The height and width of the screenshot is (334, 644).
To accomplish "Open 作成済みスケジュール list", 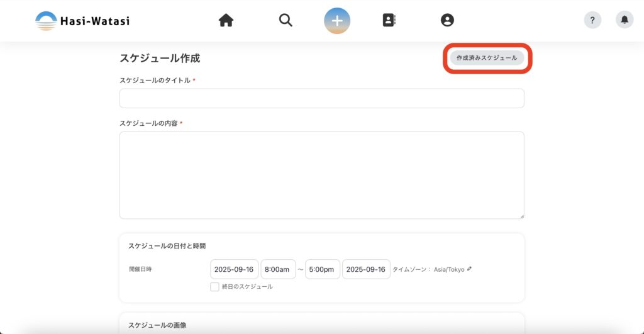I will [487, 58].
